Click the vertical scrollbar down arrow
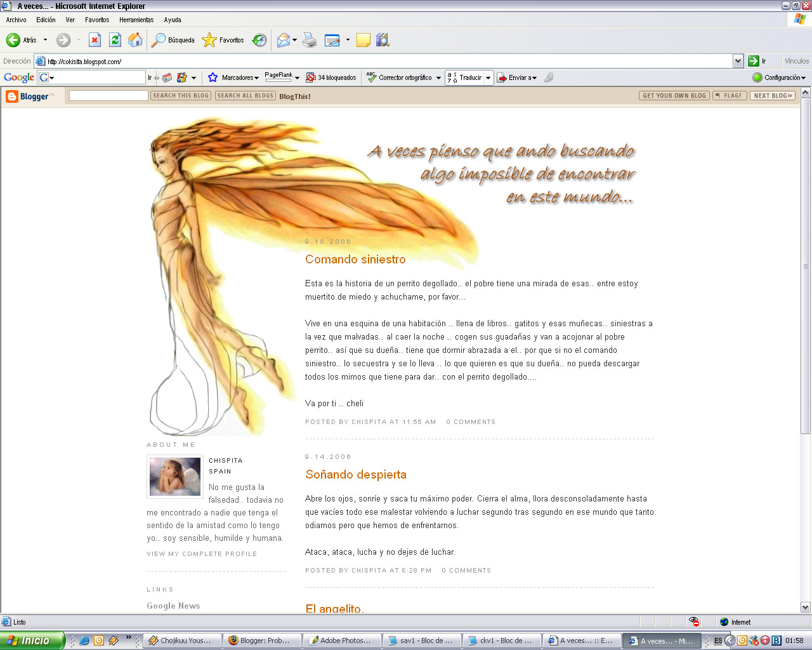This screenshot has width=812, height=650. coord(806,607)
